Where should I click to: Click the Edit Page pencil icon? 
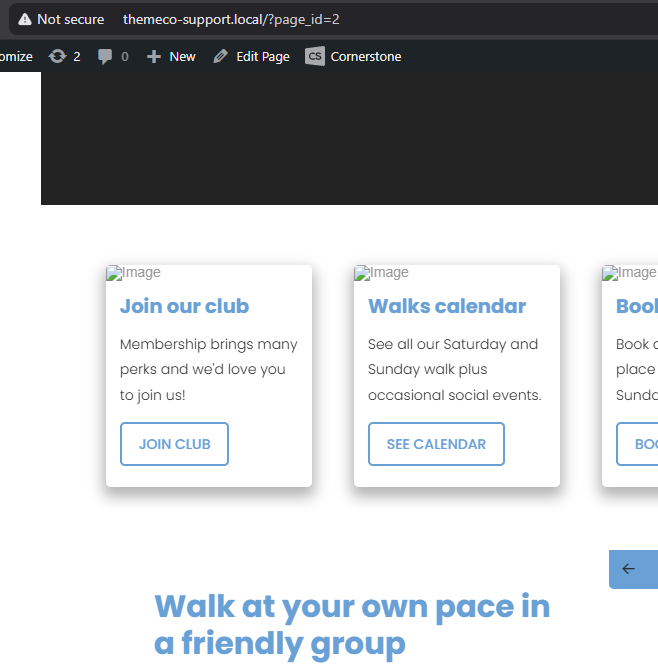220,56
